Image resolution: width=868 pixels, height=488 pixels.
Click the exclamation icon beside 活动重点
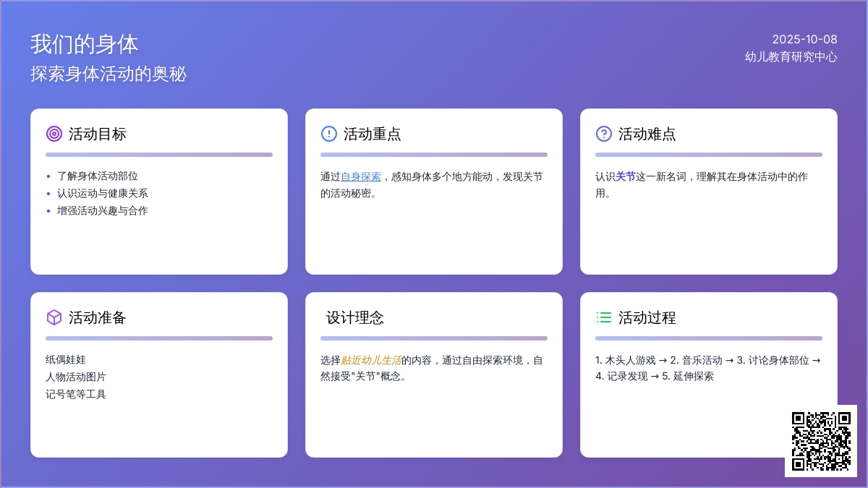(329, 134)
